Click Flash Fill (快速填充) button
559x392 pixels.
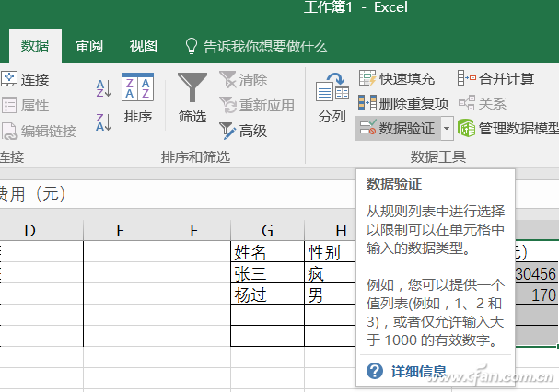coord(397,79)
